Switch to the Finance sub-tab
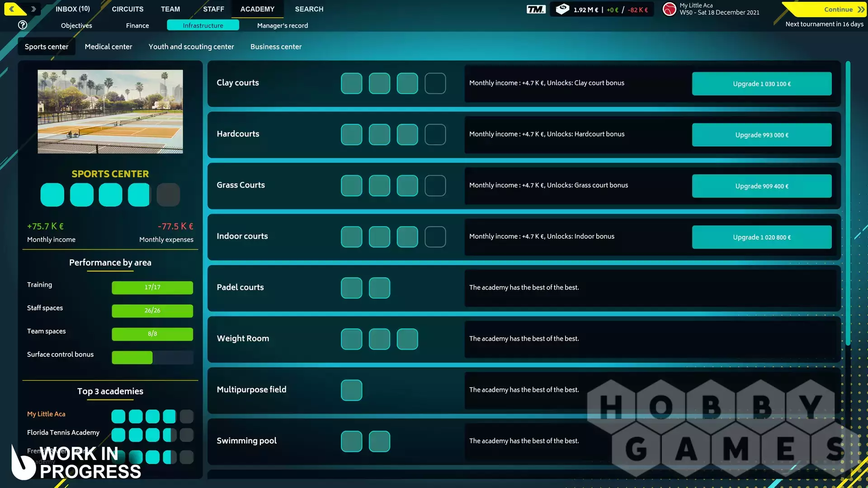This screenshot has width=868, height=488. click(137, 25)
